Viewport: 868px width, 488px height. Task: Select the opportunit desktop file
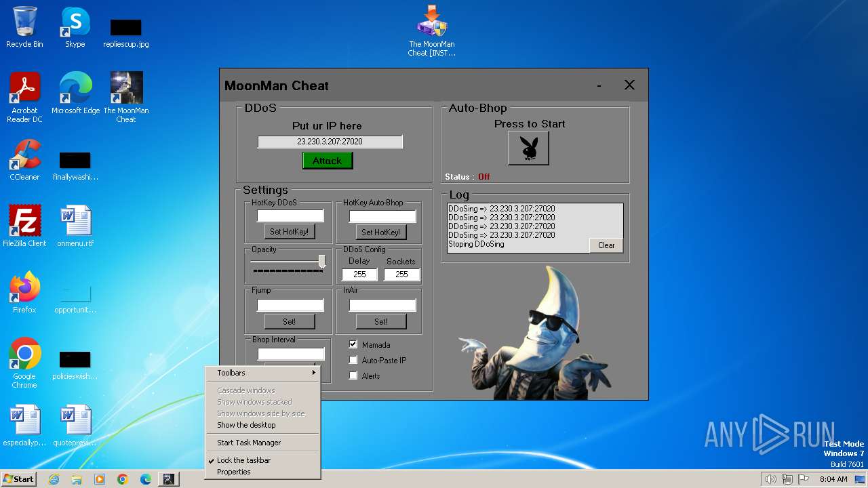[x=75, y=298]
